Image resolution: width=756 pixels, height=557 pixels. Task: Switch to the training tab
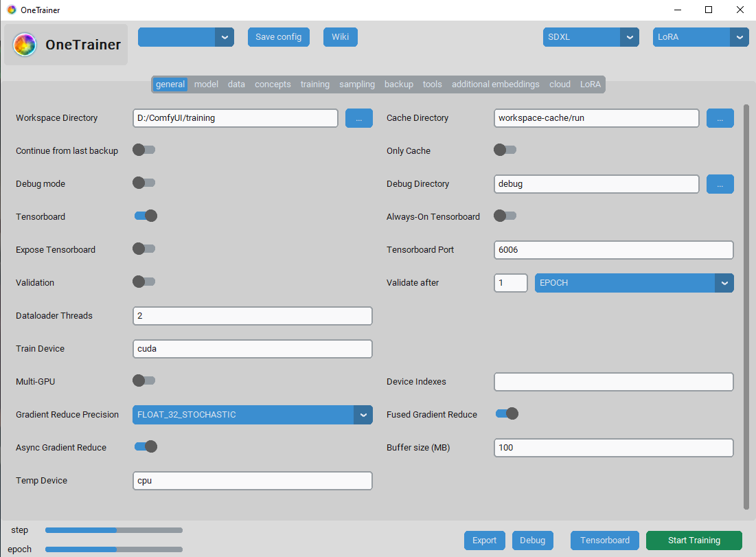(x=315, y=84)
